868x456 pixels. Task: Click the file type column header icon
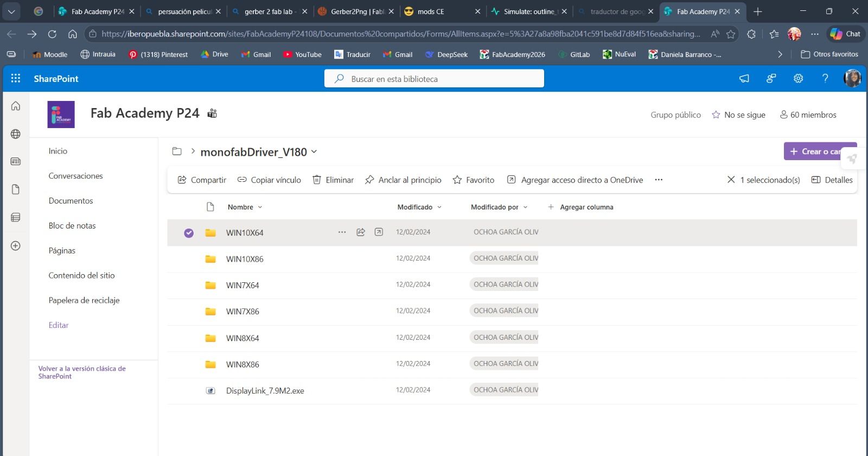[x=210, y=207]
